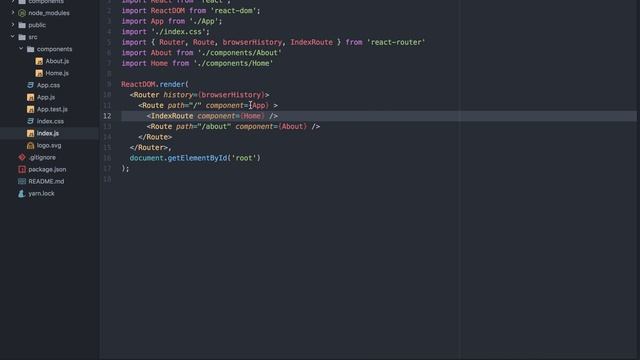Click the README.md file icon
Image resolution: width=640 pixels, height=360 pixels.
(x=22, y=181)
